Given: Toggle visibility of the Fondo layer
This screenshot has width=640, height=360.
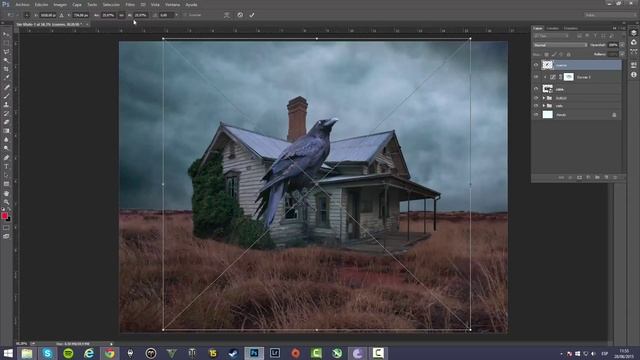Looking at the screenshot, I should tap(536, 115).
